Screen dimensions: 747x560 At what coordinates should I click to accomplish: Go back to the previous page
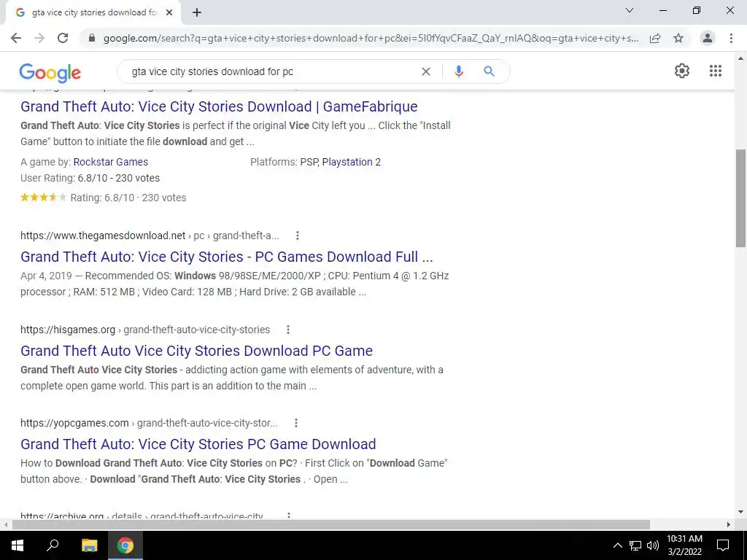point(16,38)
